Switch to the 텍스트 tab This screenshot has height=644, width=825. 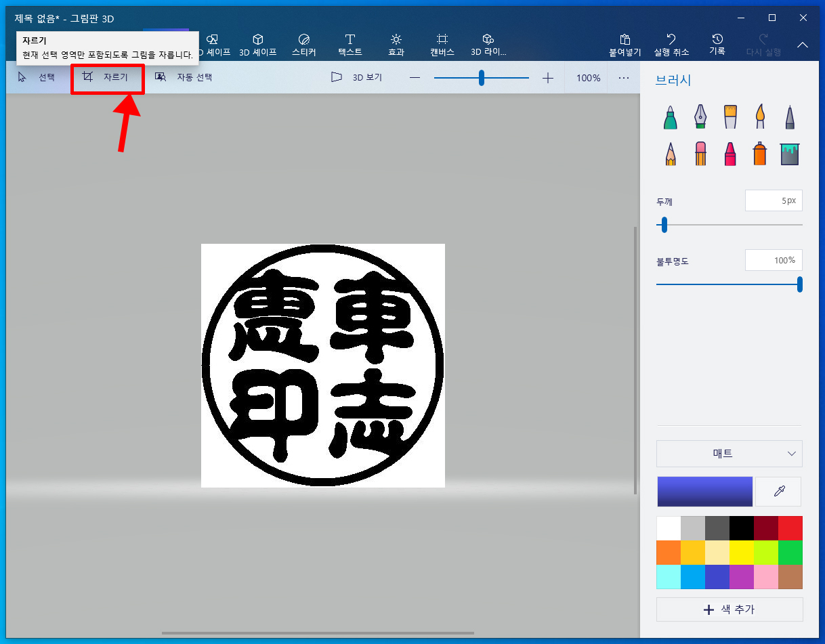(x=350, y=45)
